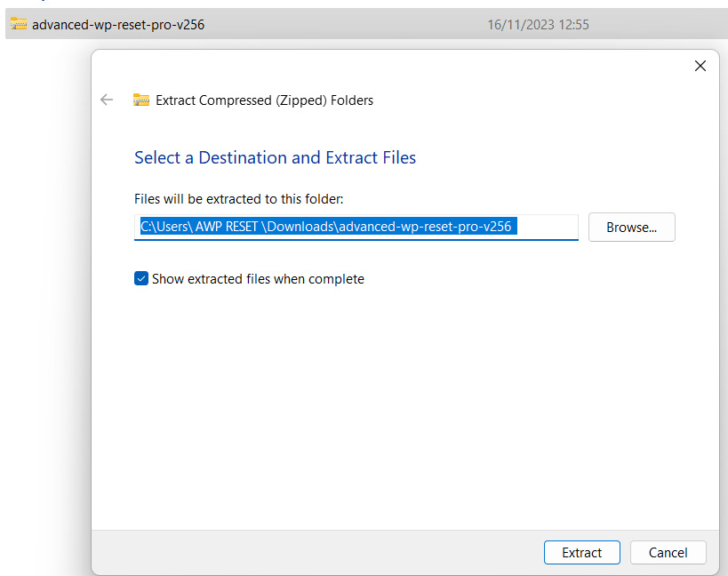Click the 'Extract Compressed (Zipped) Folders' title text

click(264, 100)
